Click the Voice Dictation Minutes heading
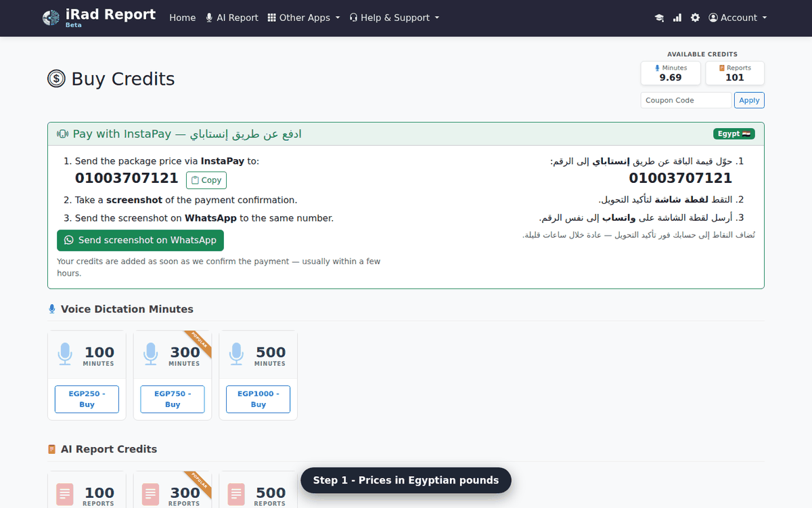 click(x=127, y=309)
